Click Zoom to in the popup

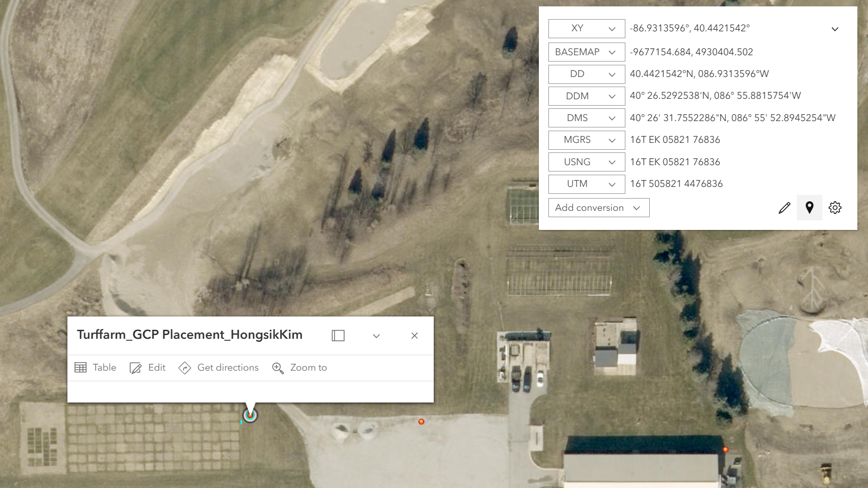pos(299,367)
